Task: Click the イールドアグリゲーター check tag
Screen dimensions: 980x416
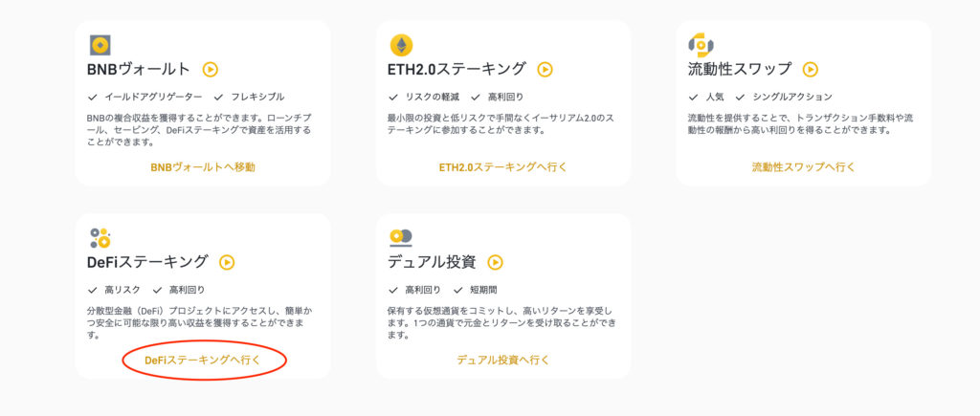Action: coord(145,97)
